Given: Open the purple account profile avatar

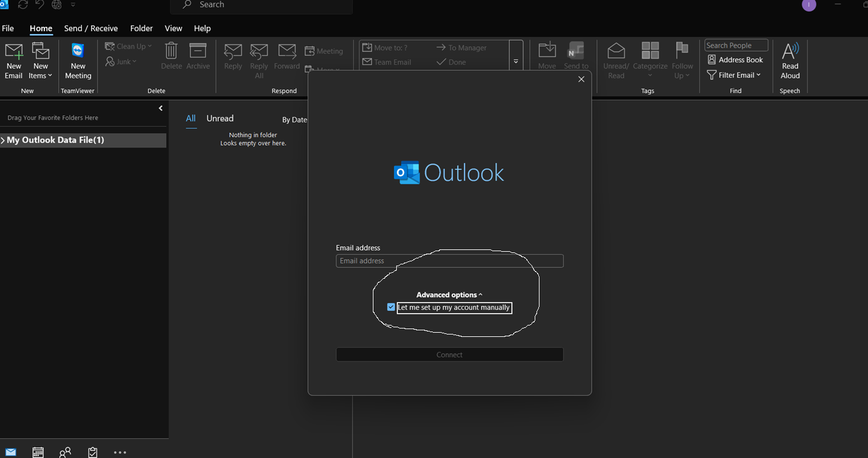Looking at the screenshot, I should (809, 5).
